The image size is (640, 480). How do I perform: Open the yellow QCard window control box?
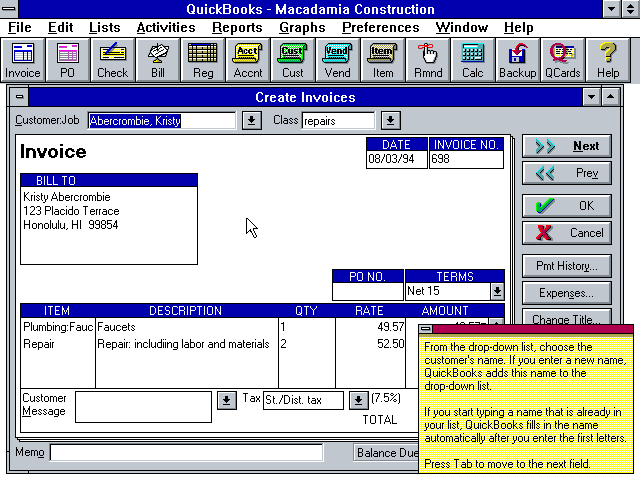click(x=426, y=329)
